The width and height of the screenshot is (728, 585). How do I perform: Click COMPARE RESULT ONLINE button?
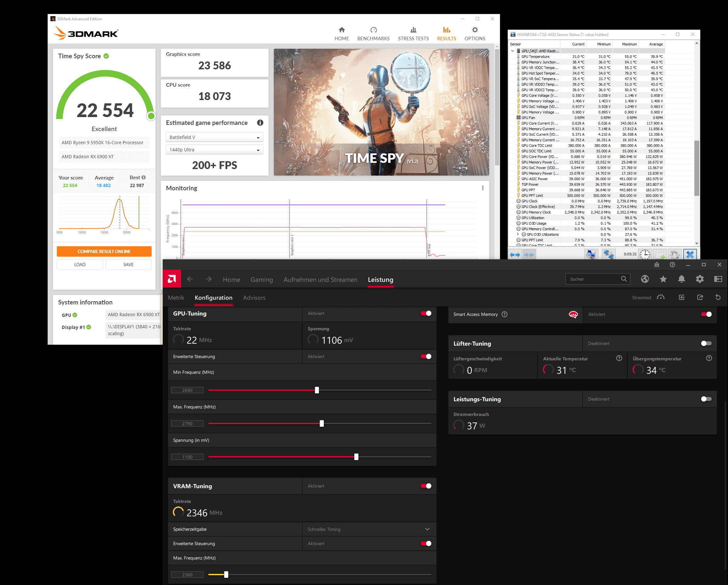pos(104,251)
